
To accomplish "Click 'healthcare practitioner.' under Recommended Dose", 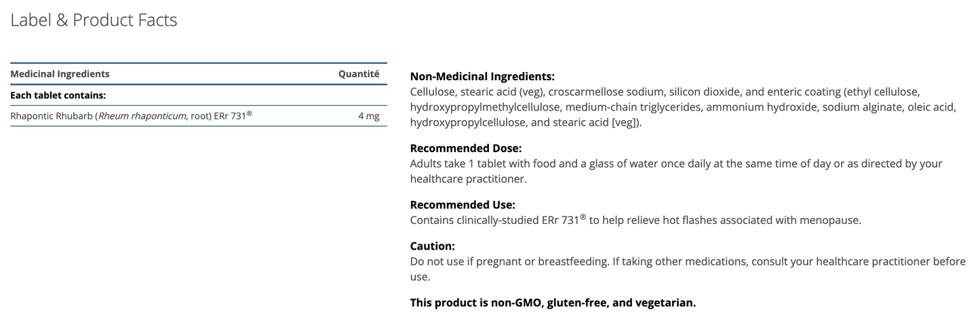I will point(468,179).
